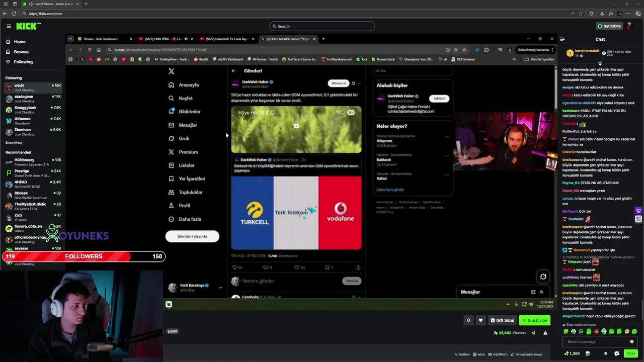644x362 pixels.
Task: Reload the kick.com page
Action: pos(14,14)
